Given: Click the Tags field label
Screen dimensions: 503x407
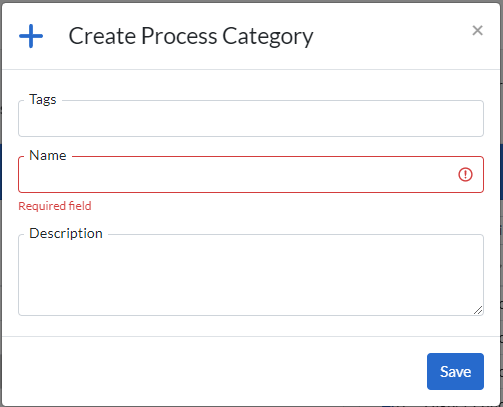Looking at the screenshot, I should [x=43, y=99].
